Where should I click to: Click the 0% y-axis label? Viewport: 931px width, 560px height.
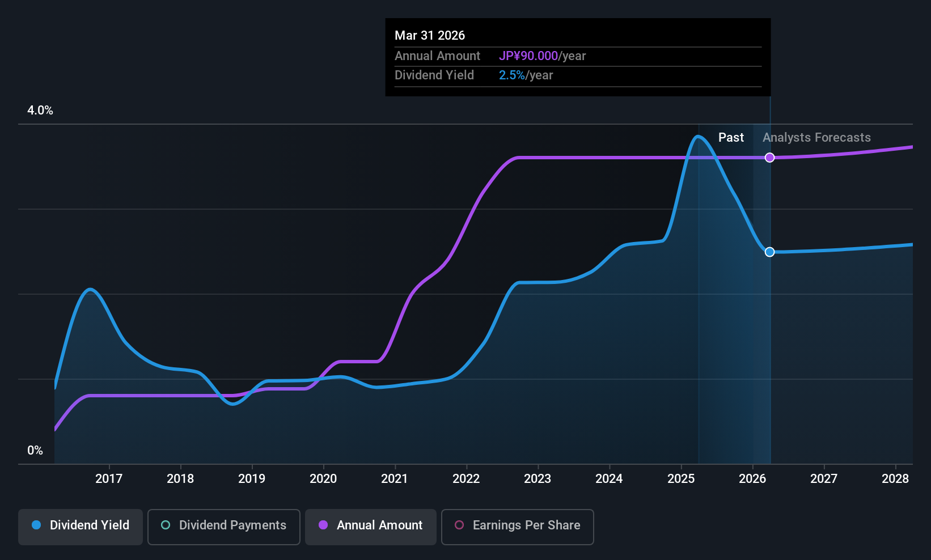35,451
